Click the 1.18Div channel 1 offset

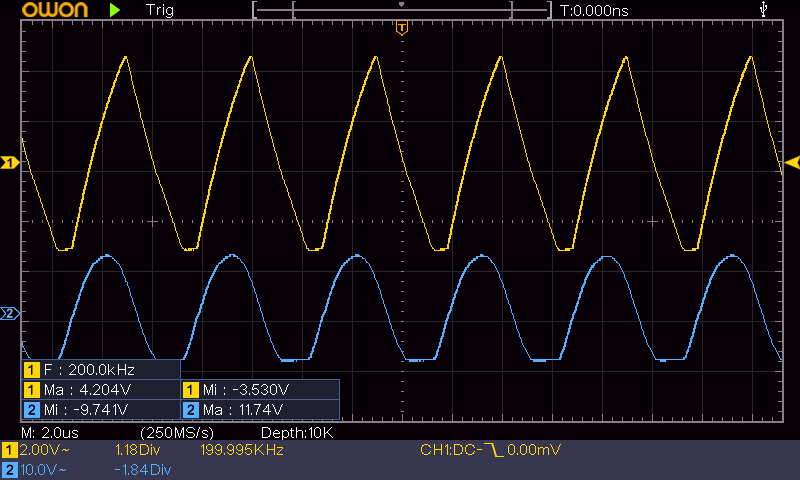pos(137,450)
